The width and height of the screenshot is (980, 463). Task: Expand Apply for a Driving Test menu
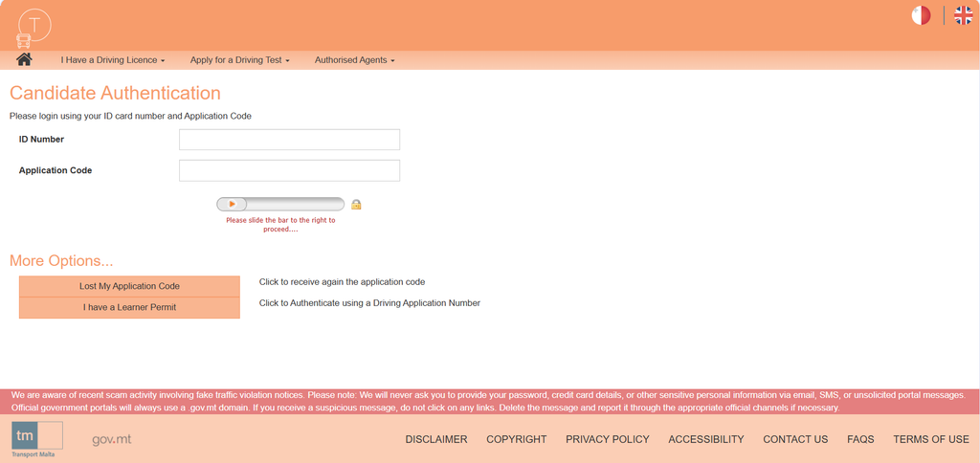point(240,60)
